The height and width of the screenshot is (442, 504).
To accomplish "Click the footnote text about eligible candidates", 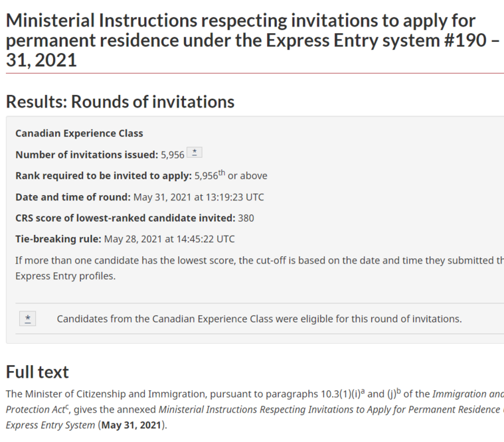I will click(x=259, y=319).
